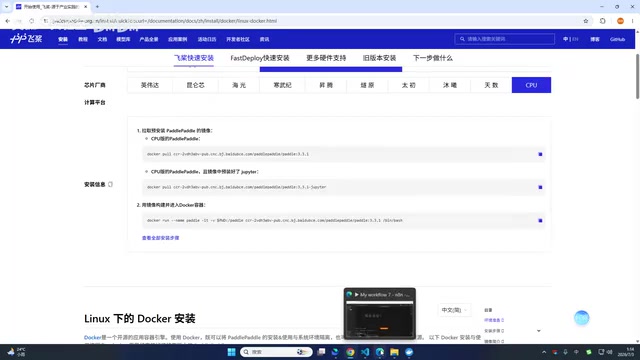The image size is (640, 360).
Task: Open the Chrome profile avatar
Action: coord(620,21)
